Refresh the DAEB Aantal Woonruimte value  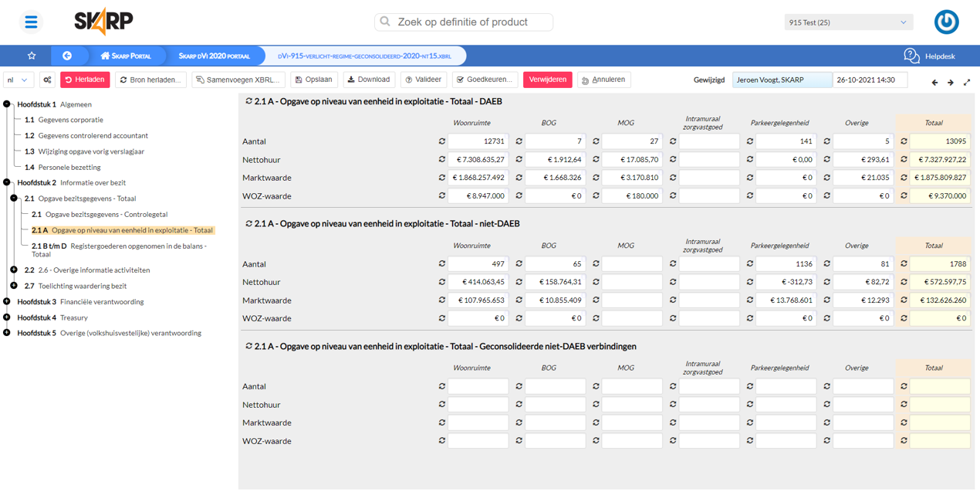pyautogui.click(x=442, y=141)
